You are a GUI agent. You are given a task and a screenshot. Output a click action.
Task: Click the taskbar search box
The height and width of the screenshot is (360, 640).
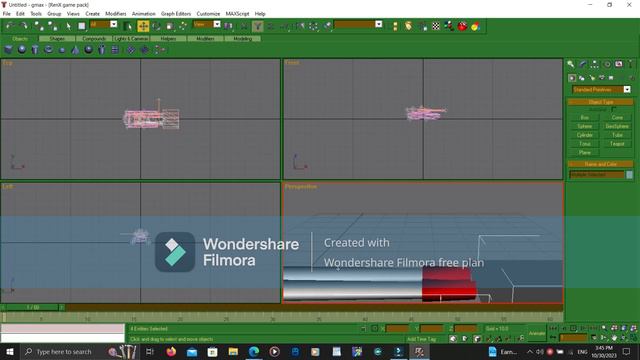(78, 352)
